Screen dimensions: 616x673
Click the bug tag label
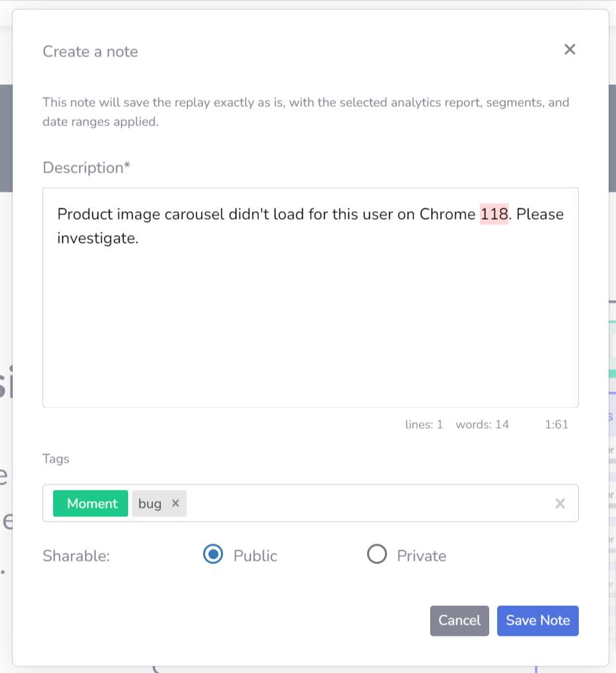coord(150,504)
